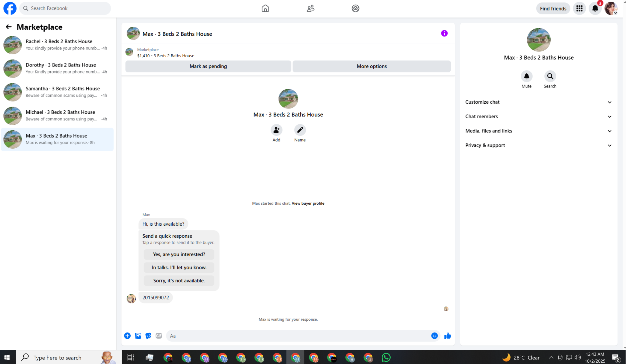Screen dimensions: 626x364
Task: Click the blue plus icon for more actions
Action: 127,336
